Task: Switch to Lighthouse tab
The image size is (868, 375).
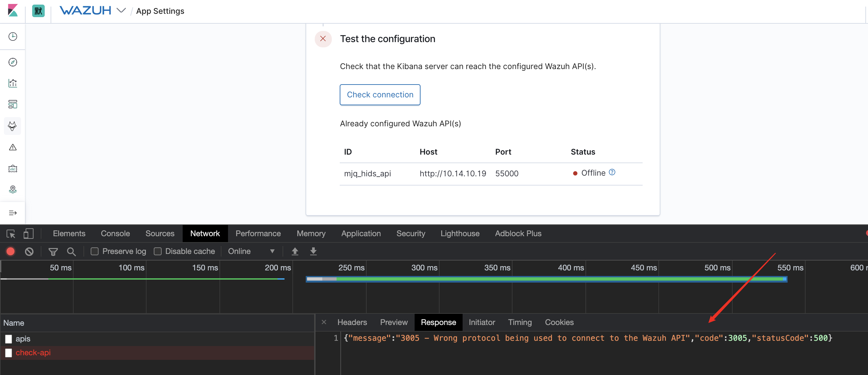Action: point(460,233)
